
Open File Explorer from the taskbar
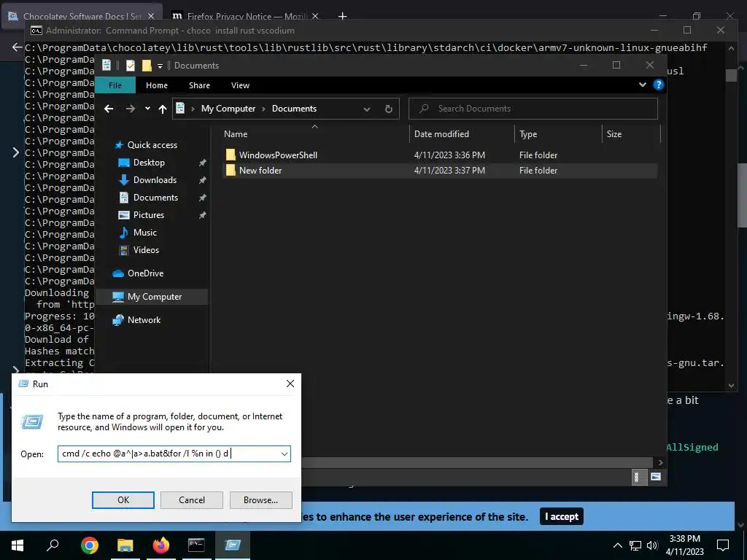click(x=125, y=545)
